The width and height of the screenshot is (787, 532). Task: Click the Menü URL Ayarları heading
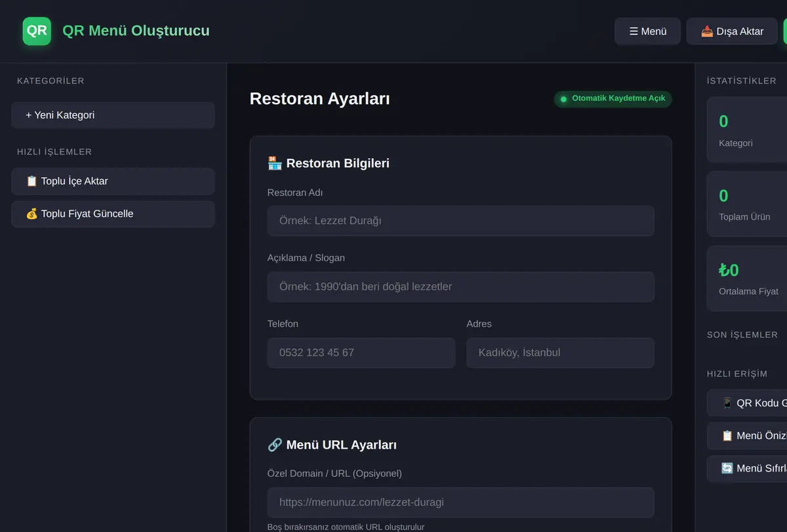point(332,445)
